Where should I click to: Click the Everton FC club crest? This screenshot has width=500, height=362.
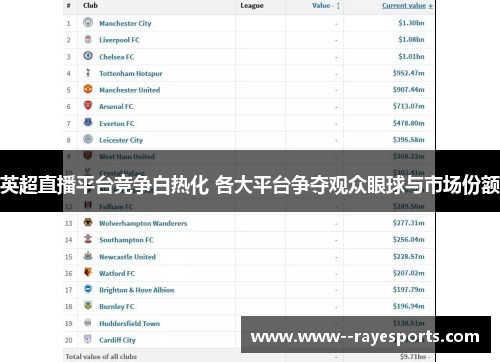pos(88,122)
